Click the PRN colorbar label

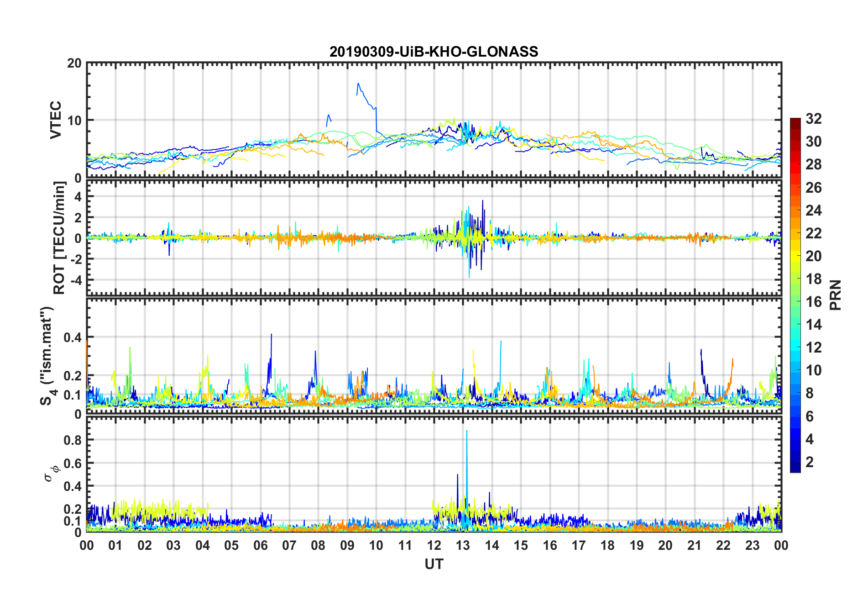836,295
